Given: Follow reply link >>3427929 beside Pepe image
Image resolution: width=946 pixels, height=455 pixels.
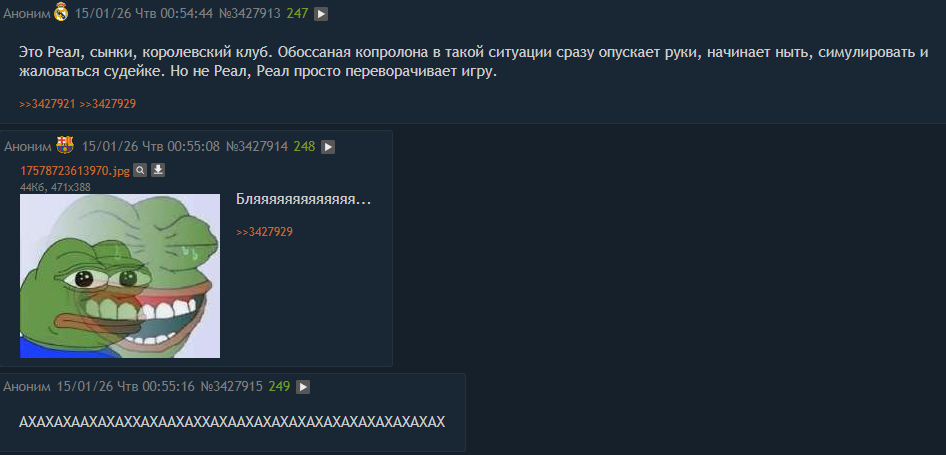Looking at the screenshot, I should [x=264, y=232].
